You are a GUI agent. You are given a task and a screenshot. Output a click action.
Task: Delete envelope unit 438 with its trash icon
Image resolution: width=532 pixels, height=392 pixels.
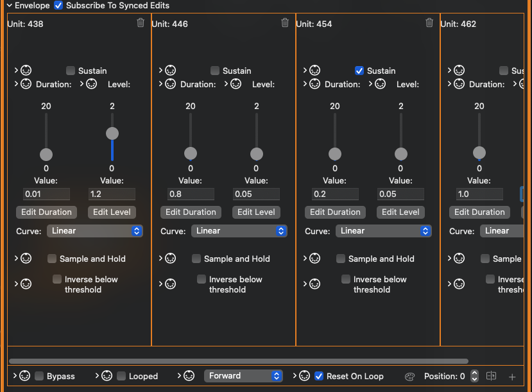pyautogui.click(x=141, y=23)
